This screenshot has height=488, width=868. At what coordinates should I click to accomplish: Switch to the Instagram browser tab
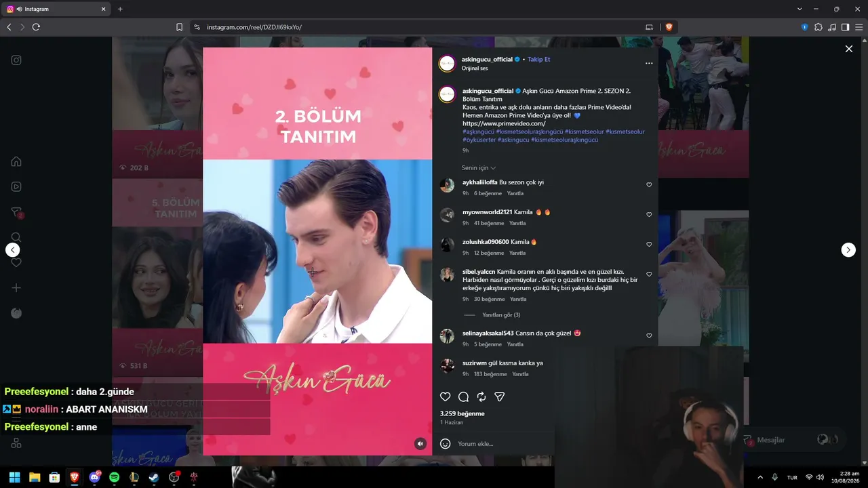point(56,9)
